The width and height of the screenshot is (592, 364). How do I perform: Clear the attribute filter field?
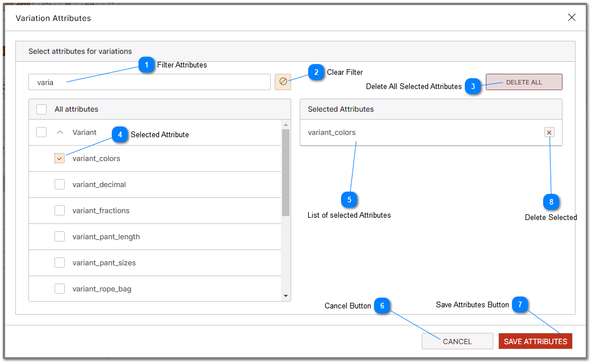pos(283,82)
